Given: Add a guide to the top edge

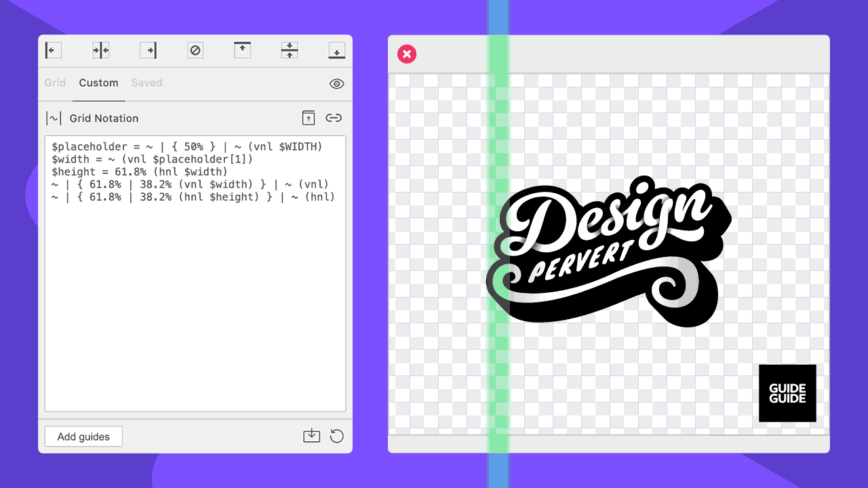Looking at the screenshot, I should pyautogui.click(x=242, y=51).
